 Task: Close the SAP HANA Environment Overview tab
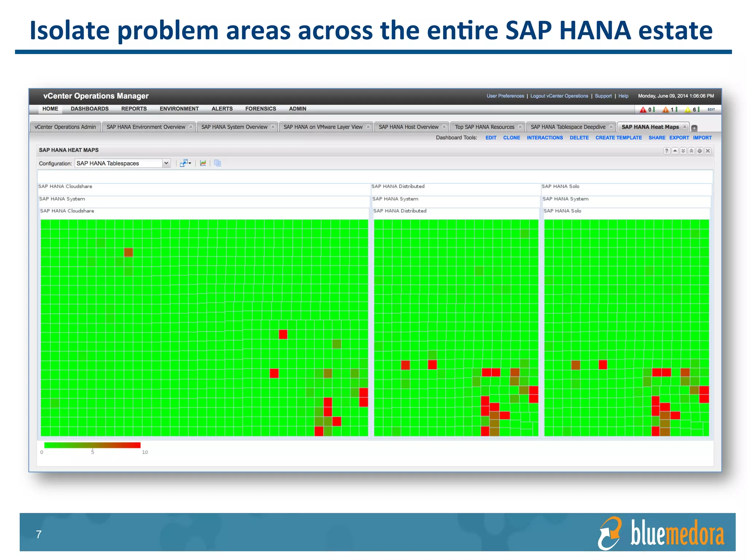click(x=190, y=127)
